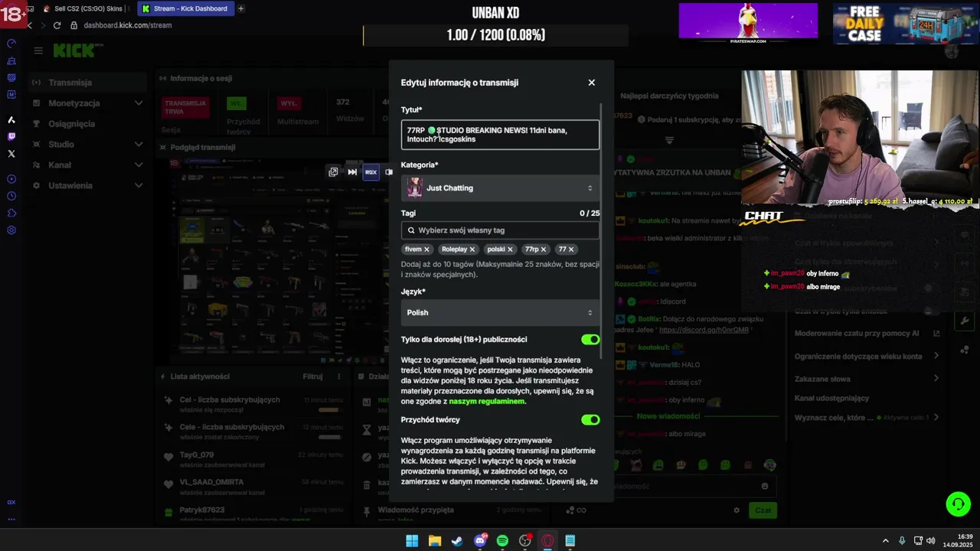Open a new browser tab

(241, 8)
